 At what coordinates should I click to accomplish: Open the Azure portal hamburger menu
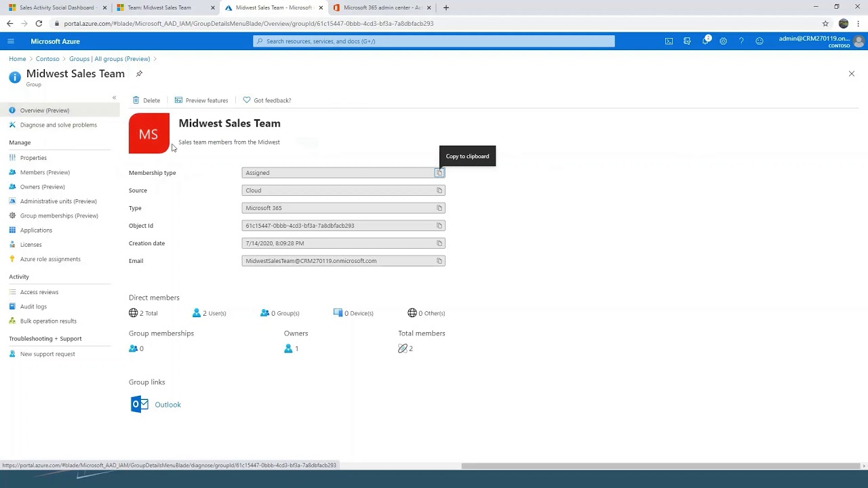click(11, 41)
